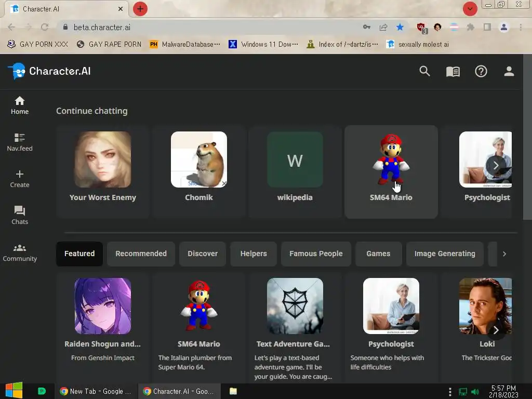The height and width of the screenshot is (399, 532).
Task: Click the volume speaker tray icon
Action: click(475, 392)
